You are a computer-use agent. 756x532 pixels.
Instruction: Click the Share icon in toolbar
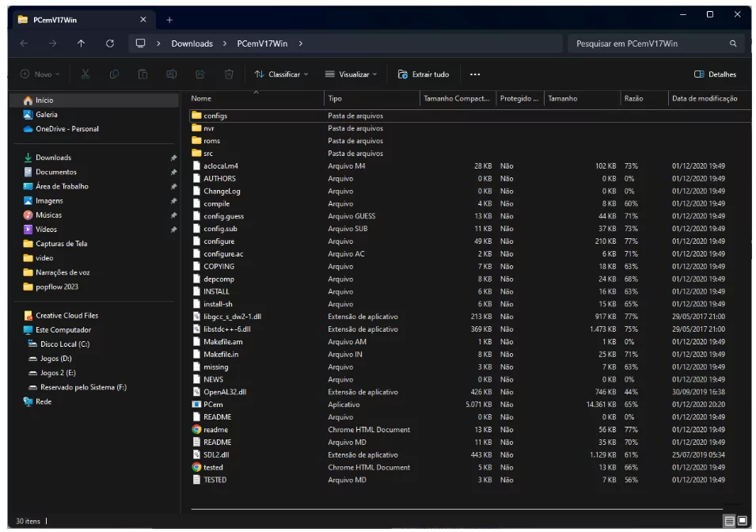point(200,74)
